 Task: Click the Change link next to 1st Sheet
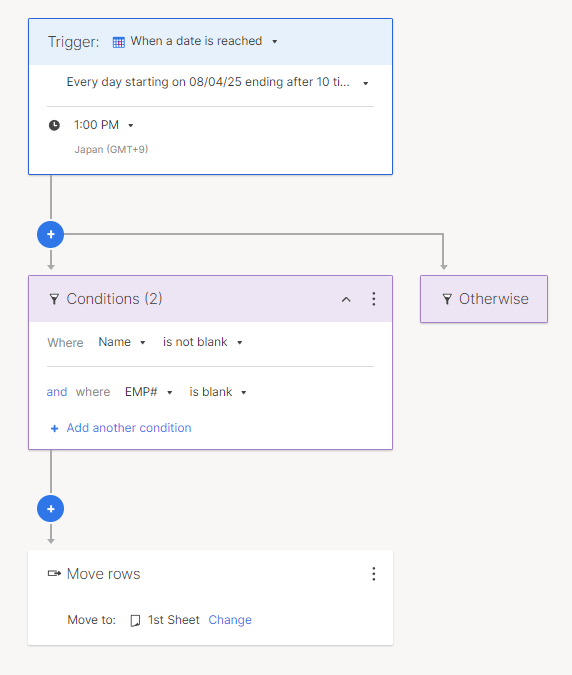[x=230, y=620]
